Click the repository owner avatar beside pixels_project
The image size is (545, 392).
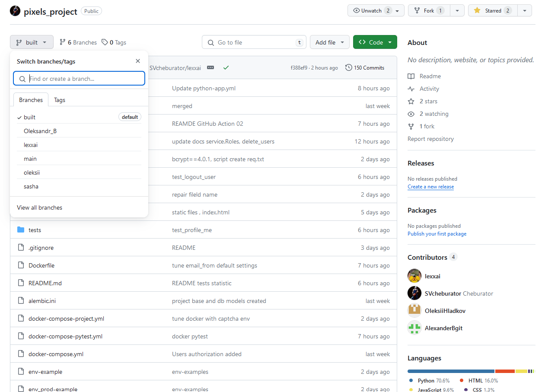coord(15,11)
